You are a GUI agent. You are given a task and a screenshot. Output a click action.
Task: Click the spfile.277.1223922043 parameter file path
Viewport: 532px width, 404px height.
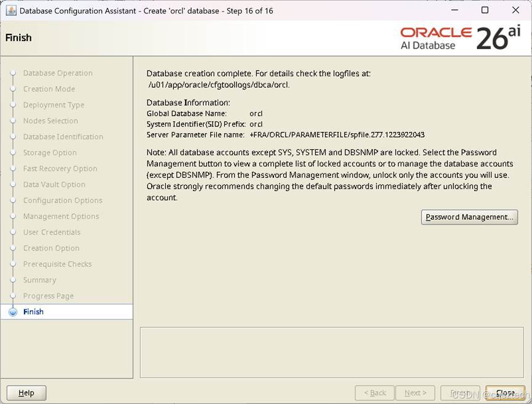pyautogui.click(x=337, y=134)
